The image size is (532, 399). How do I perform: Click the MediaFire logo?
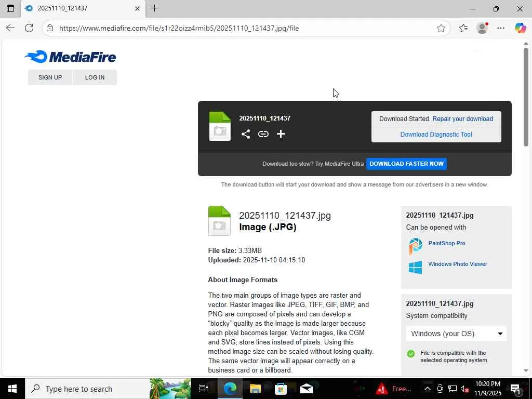tap(70, 57)
